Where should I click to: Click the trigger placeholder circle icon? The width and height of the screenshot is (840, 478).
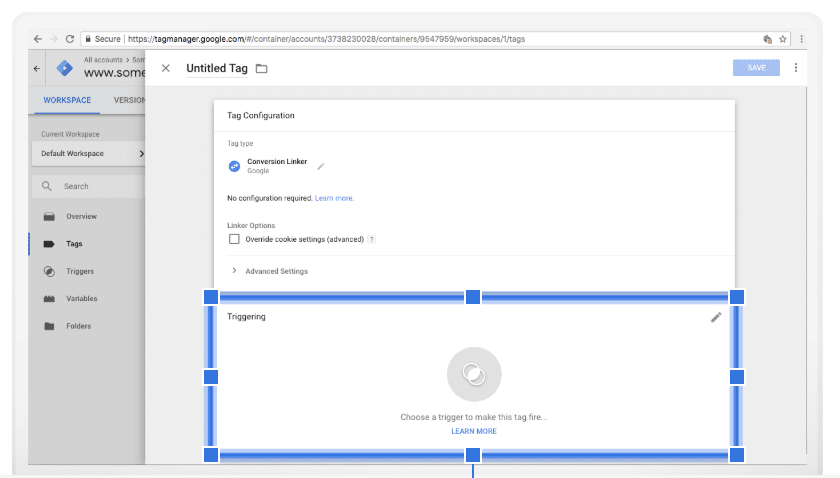coord(473,374)
